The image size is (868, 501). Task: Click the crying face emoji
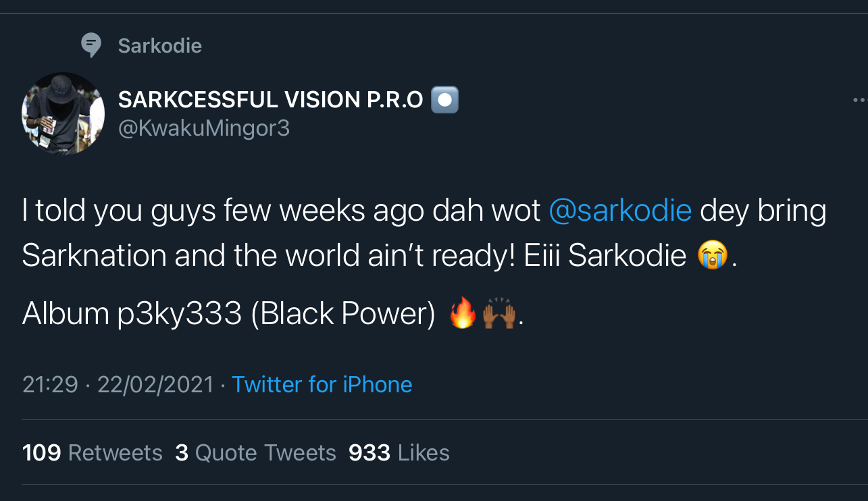[x=713, y=257]
